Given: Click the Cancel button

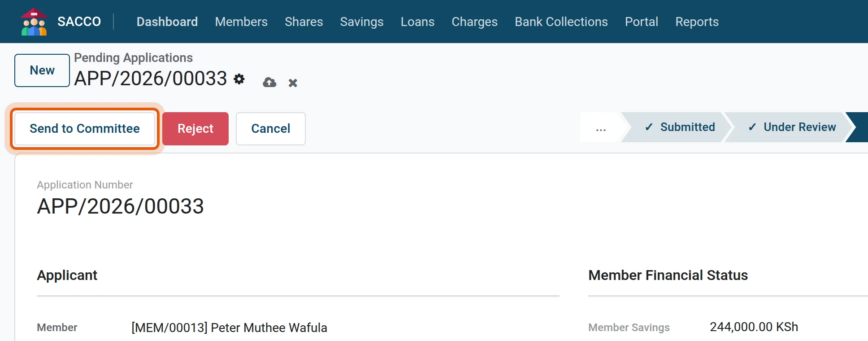Looking at the screenshot, I should coord(271,129).
